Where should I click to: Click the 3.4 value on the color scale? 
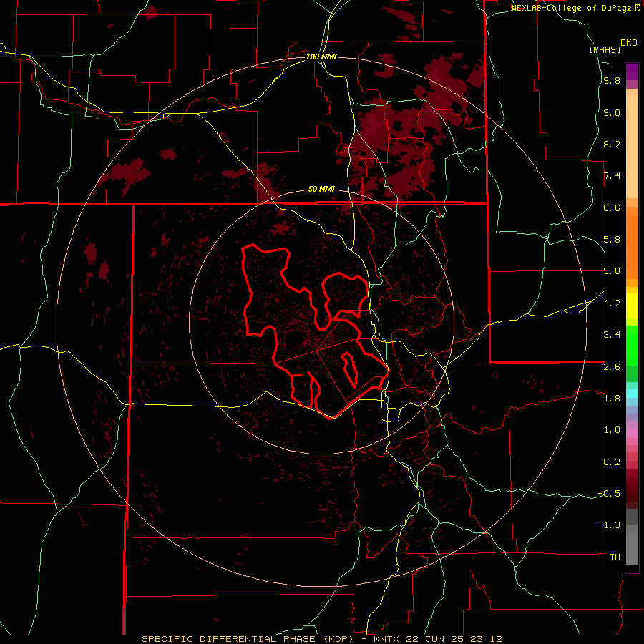[612, 335]
